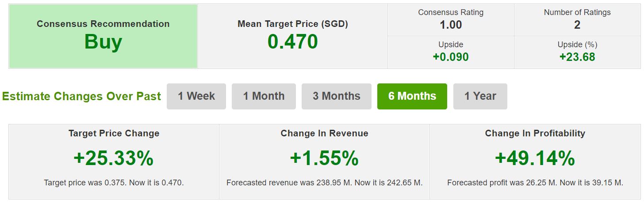
Task: Choose the 3 Months period tab
Action: [x=336, y=96]
